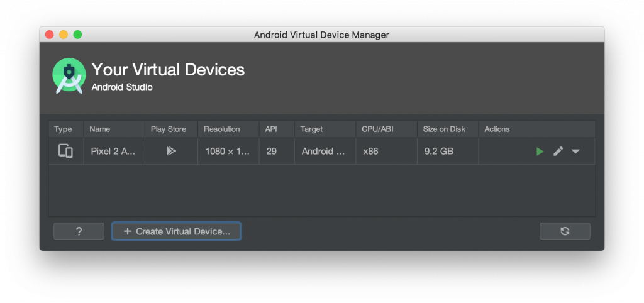The image size is (644, 303).
Task: Click the Type column header
Action: (x=63, y=129)
